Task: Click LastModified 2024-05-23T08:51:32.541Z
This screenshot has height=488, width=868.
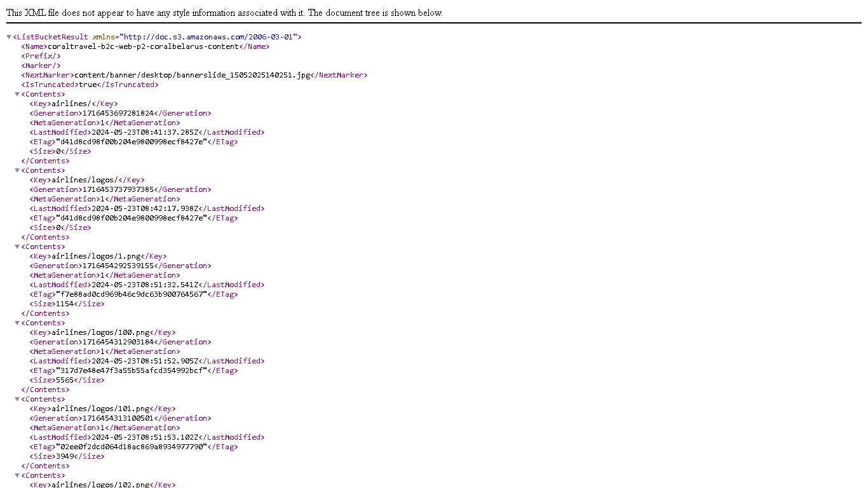Action: pos(146,285)
